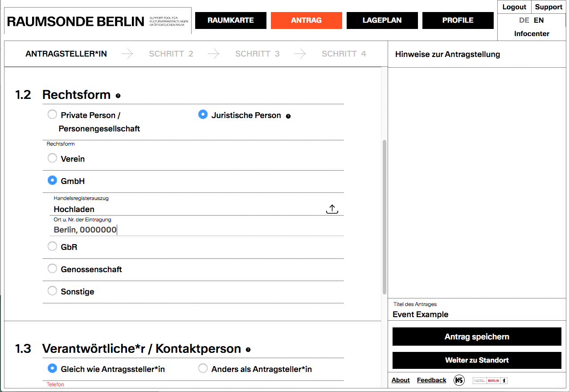Choose GmbH as Rechtsform

point(53,180)
